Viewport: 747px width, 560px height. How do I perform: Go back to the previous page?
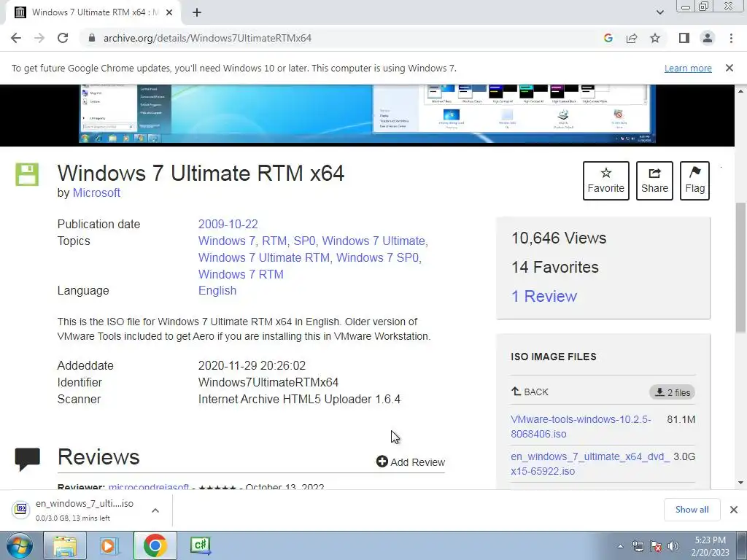coord(16,38)
